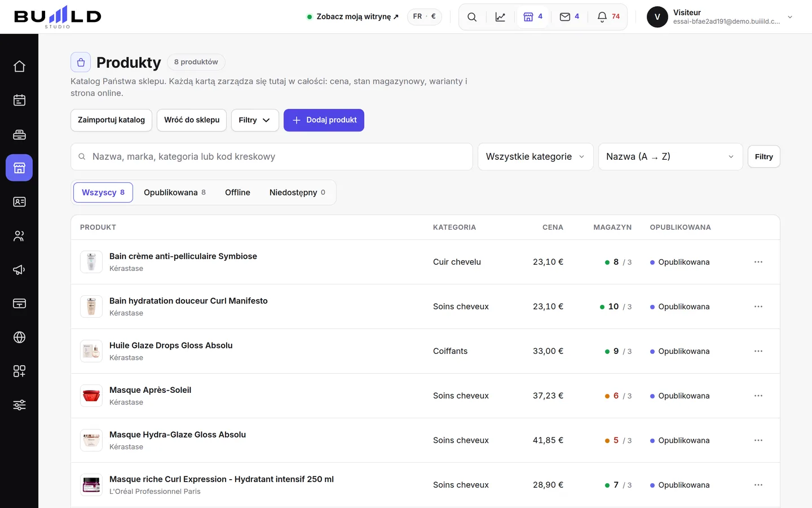Expand the Visiteur account menu chevron
Screen dimensions: 812x508
(790, 17)
